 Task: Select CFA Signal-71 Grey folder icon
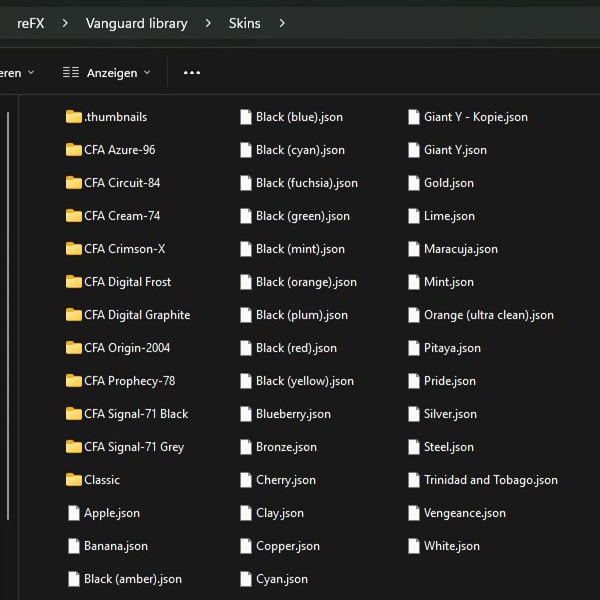click(x=73, y=447)
